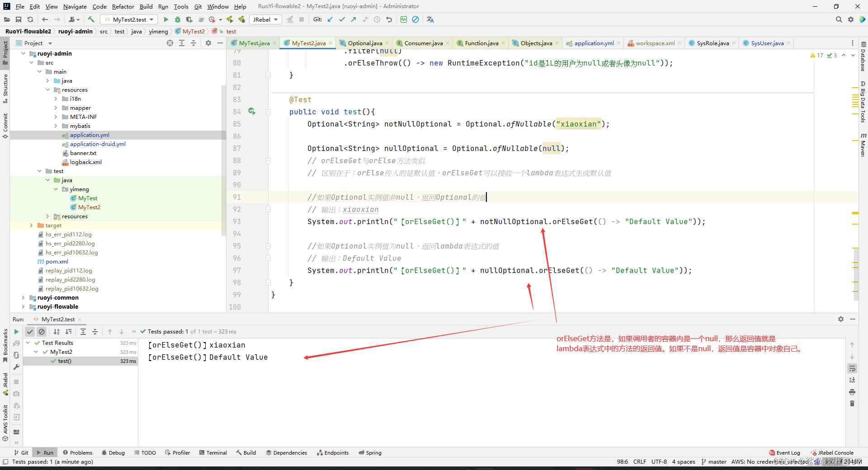Viewport: 868px width, 470px height.
Task: Expand the mapper folder
Action: click(56, 108)
